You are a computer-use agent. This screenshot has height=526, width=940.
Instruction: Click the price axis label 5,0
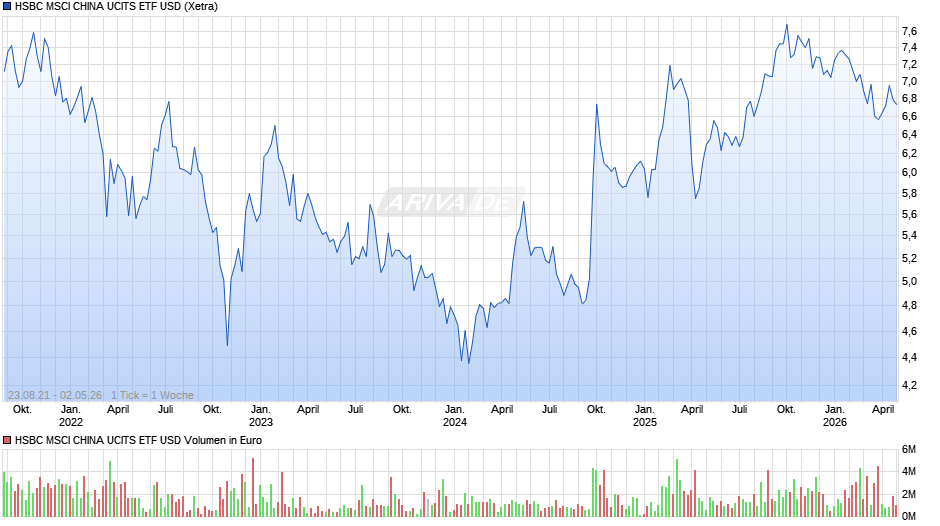click(909, 281)
